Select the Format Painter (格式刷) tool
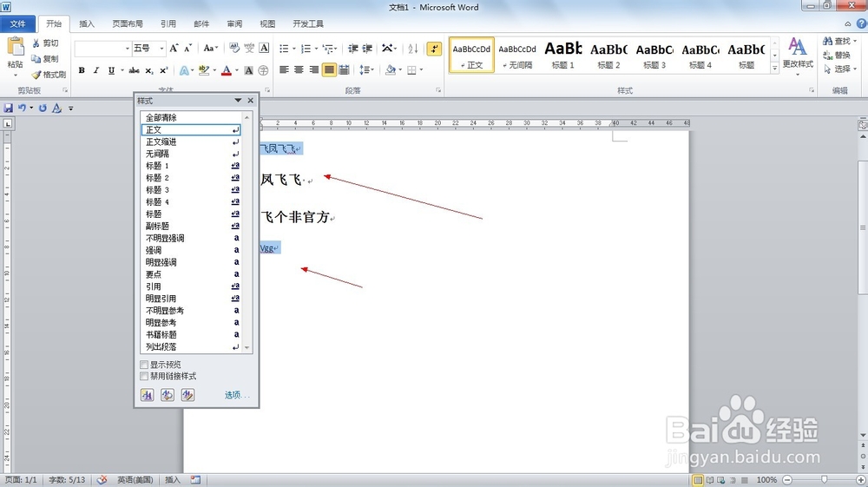This screenshot has height=487, width=868. [48, 74]
